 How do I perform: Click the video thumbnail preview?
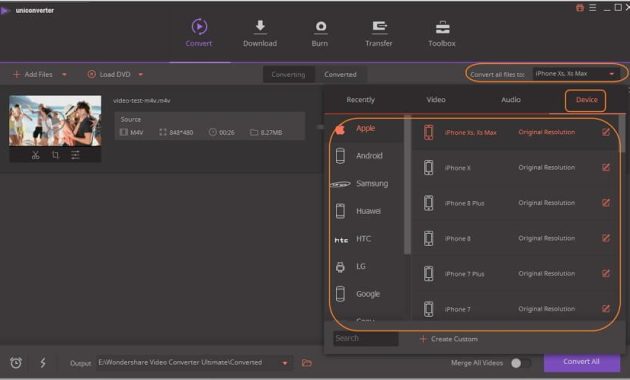tap(55, 121)
